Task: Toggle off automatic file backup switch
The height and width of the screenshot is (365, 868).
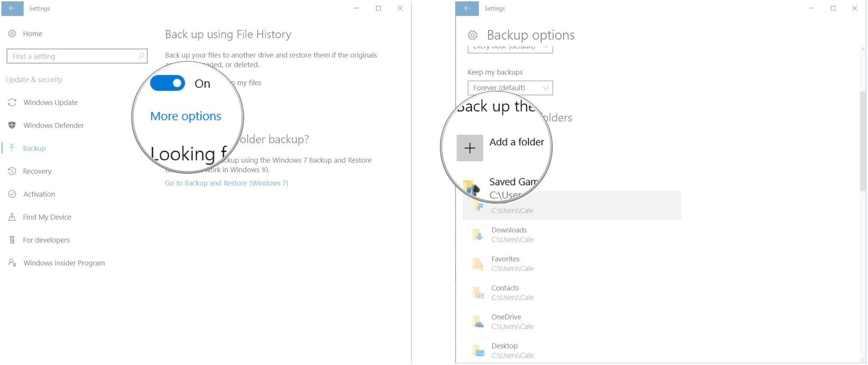Action: coord(168,83)
